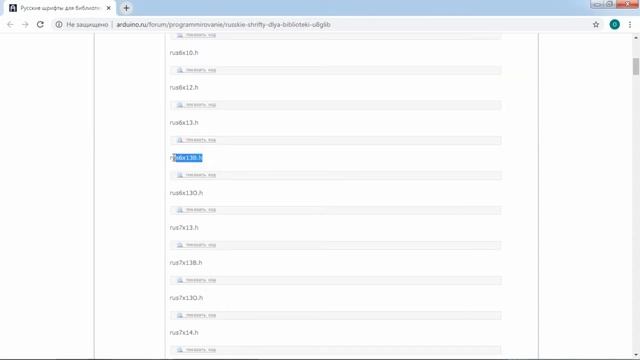Click the 'Не защищено' security label
Viewport: 640px width, 360px height.
pyautogui.click(x=87, y=24)
